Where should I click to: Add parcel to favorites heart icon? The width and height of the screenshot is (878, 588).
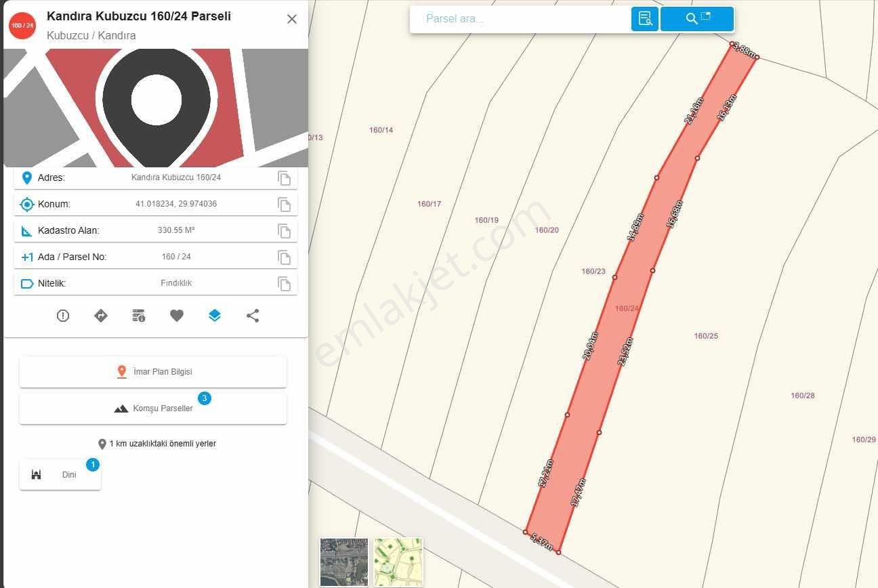pyautogui.click(x=177, y=316)
